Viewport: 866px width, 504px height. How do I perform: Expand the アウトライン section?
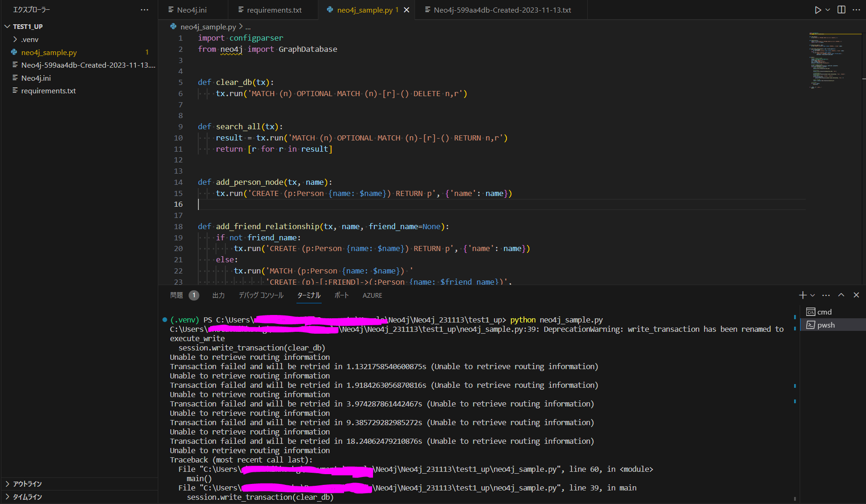point(27,484)
